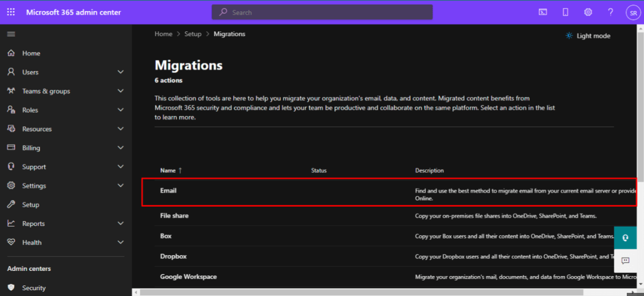Viewport: 644px width, 296px height.
Task: Click the Cloud Shell icon in header
Action: 543,12
